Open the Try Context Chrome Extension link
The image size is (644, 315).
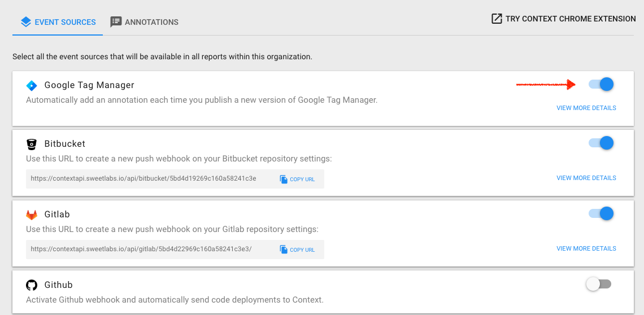point(570,19)
